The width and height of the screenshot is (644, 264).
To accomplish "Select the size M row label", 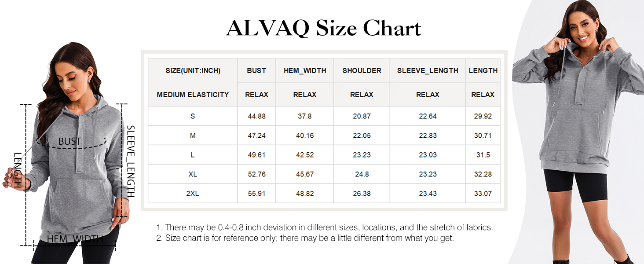I will pyautogui.click(x=193, y=136).
